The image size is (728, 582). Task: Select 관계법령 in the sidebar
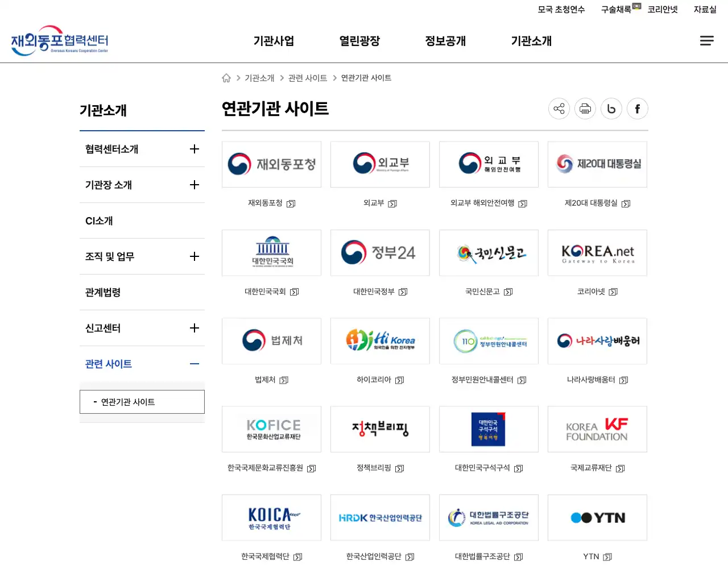coord(142,292)
